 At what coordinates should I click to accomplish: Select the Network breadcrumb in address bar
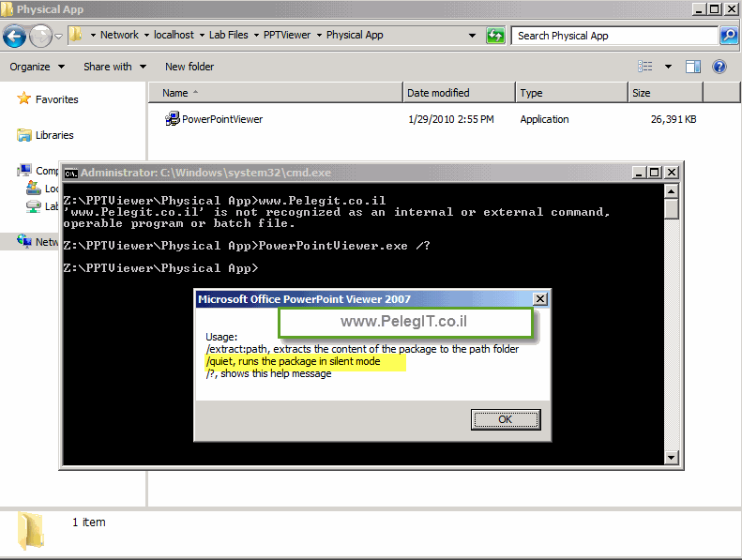[x=119, y=35]
